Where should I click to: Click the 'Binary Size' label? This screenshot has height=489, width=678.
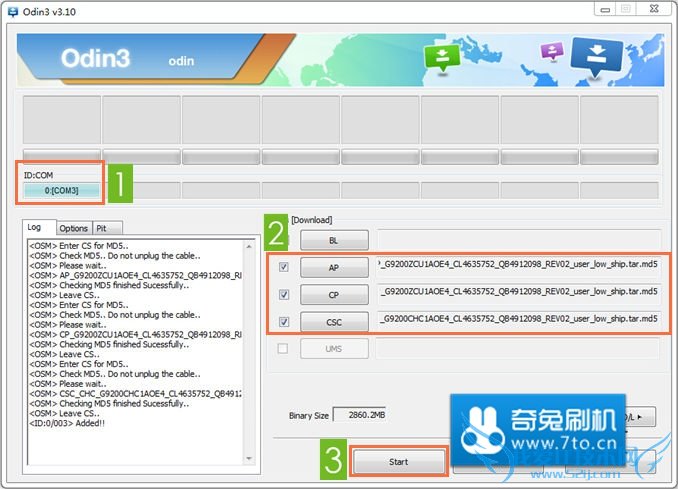point(309,415)
